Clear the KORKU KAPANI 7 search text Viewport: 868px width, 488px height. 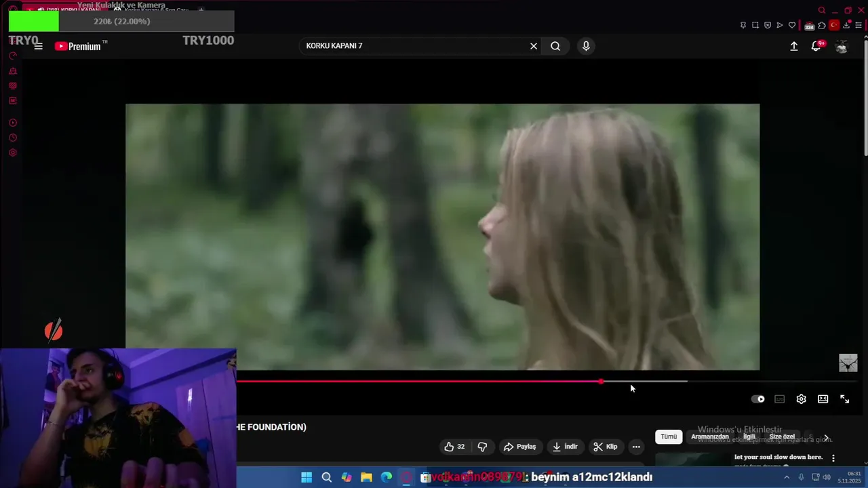[x=534, y=46]
